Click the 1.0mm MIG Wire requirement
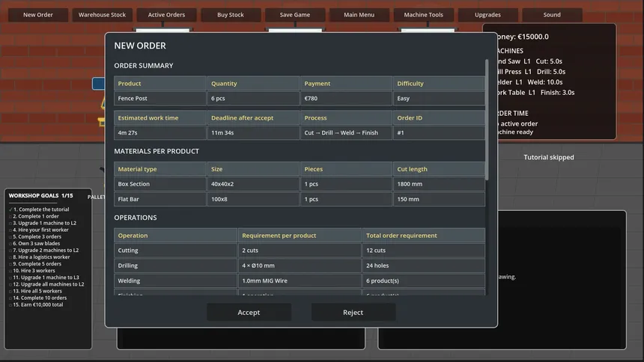 coord(300,280)
